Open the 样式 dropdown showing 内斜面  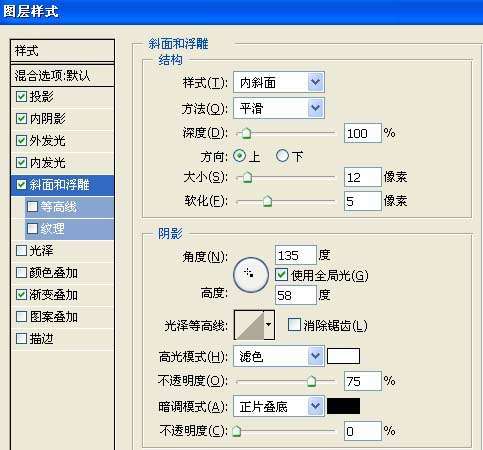pyautogui.click(x=279, y=82)
